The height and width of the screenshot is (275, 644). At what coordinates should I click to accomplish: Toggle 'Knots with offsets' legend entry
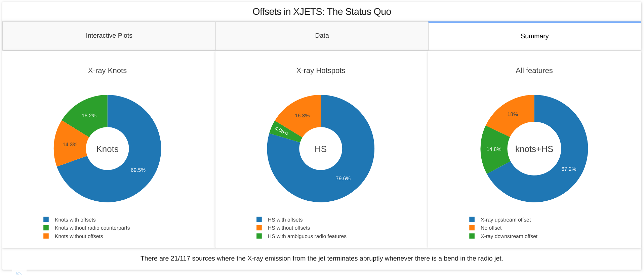(x=75, y=220)
